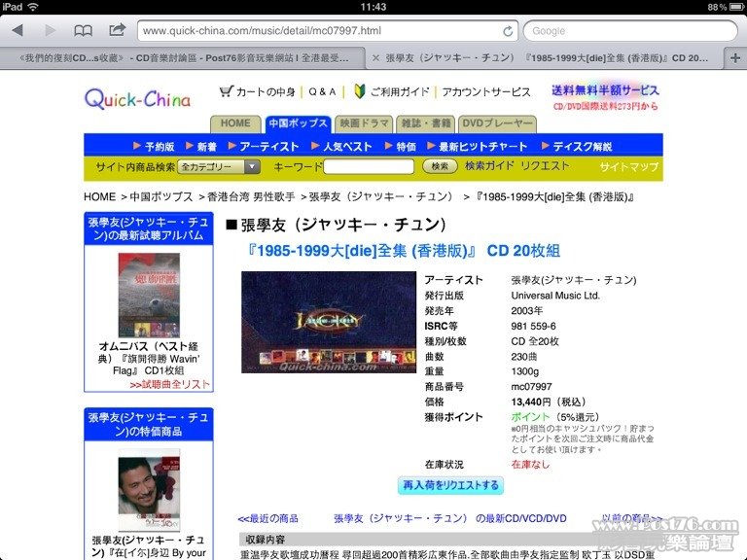Tap the green beginner guide icon
Image resolution: width=747 pixels, height=560 pixels.
click(x=360, y=91)
